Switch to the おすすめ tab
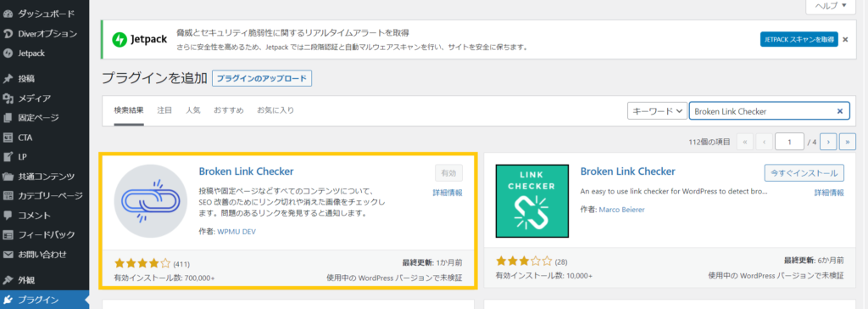The height and width of the screenshot is (309, 868). pos(229,110)
